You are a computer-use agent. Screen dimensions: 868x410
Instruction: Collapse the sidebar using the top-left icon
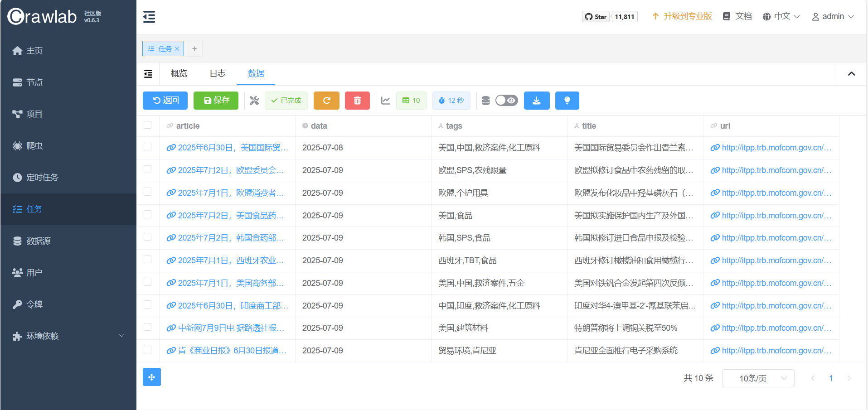tap(149, 16)
